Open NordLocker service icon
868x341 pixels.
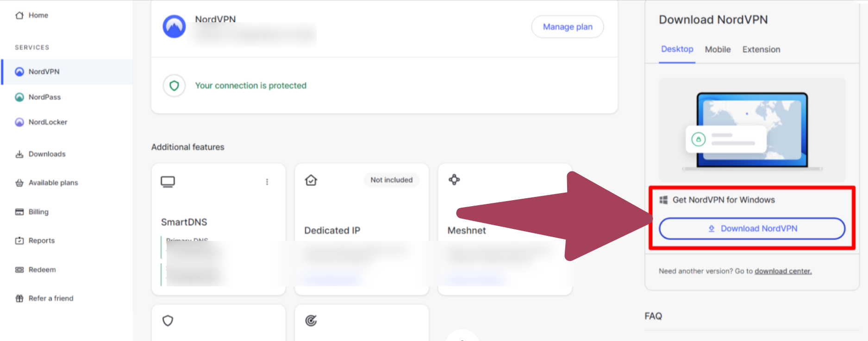(x=19, y=122)
